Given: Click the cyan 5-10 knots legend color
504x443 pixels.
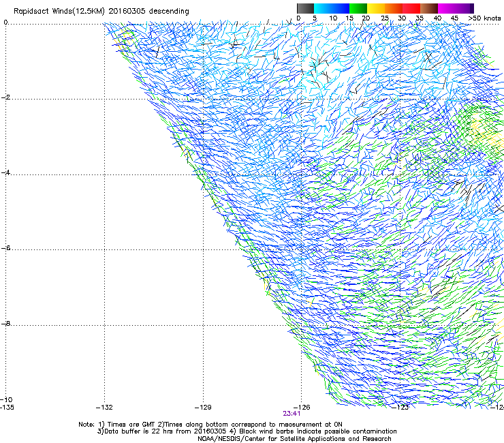Looking at the screenshot, I should tap(323, 8).
